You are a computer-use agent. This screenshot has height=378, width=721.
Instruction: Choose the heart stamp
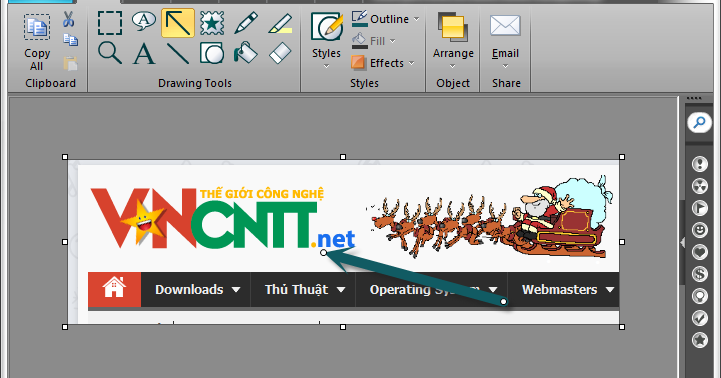coord(700,252)
